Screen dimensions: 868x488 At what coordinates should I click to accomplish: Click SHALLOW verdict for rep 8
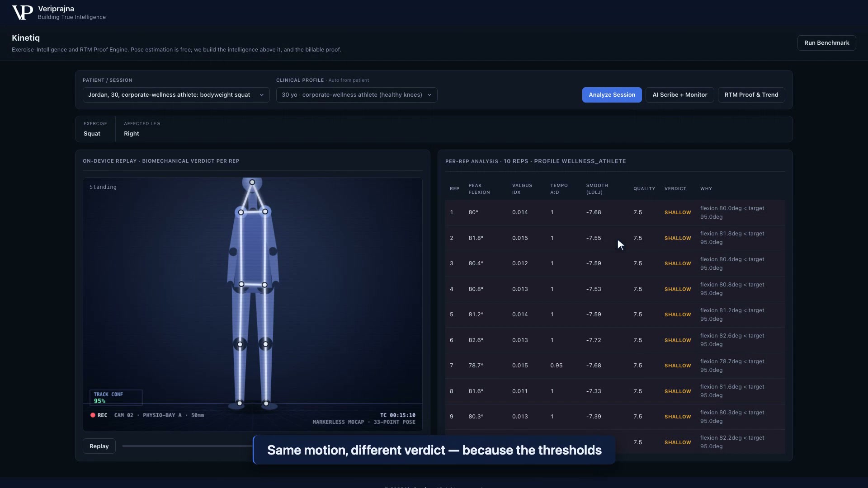tap(678, 391)
